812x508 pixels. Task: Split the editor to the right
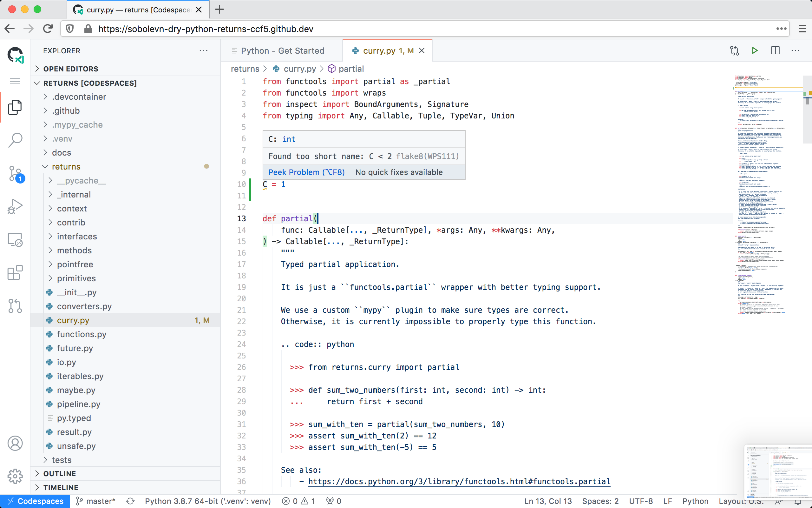(776, 50)
